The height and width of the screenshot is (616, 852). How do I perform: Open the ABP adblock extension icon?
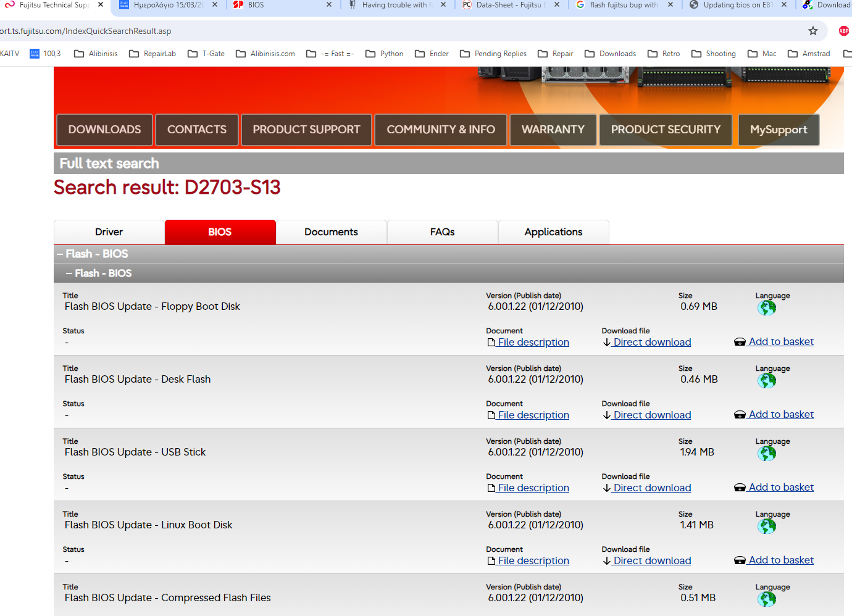843,31
